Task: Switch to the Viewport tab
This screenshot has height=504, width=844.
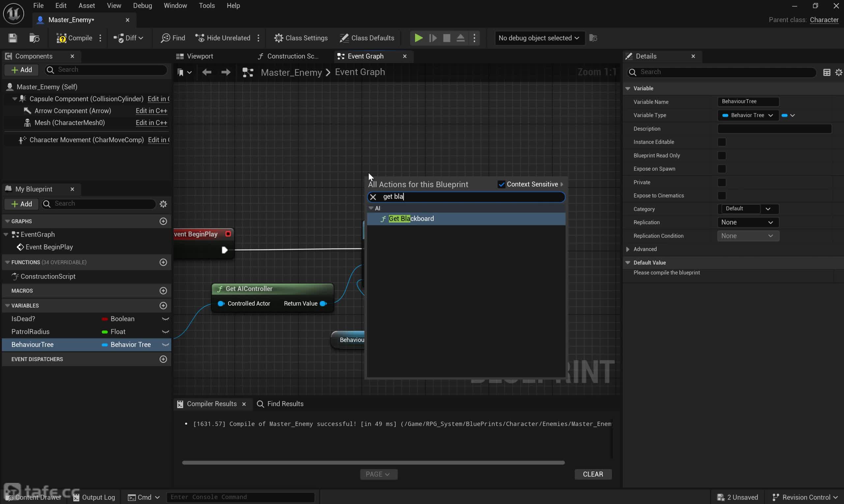Action: 195,56
